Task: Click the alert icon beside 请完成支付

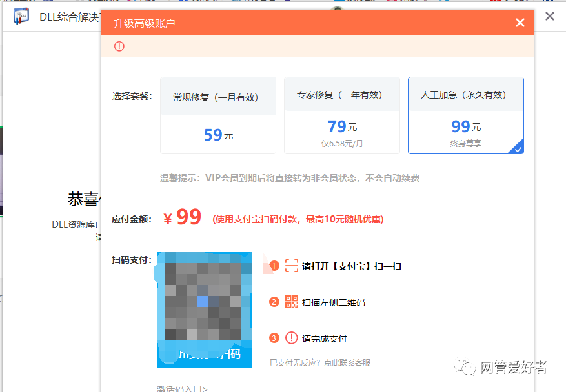Action: pyautogui.click(x=291, y=338)
